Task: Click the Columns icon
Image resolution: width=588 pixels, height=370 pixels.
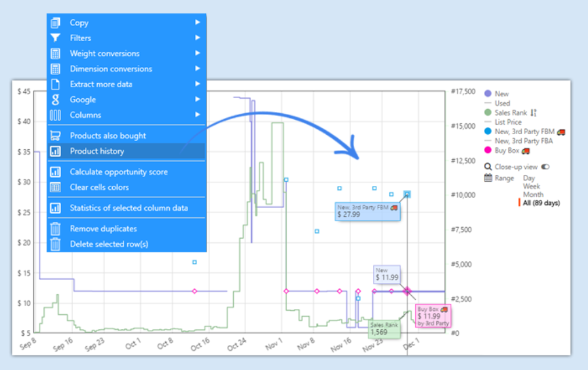Action: (55, 115)
